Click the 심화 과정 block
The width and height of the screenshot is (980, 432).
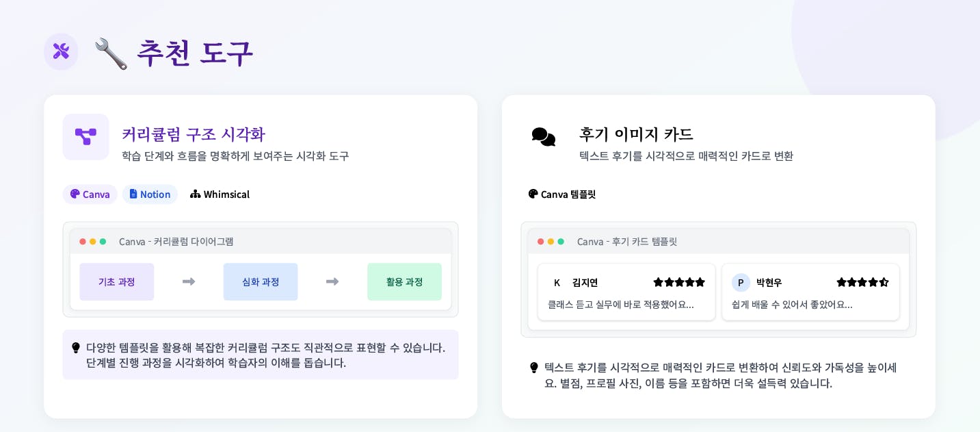point(261,282)
